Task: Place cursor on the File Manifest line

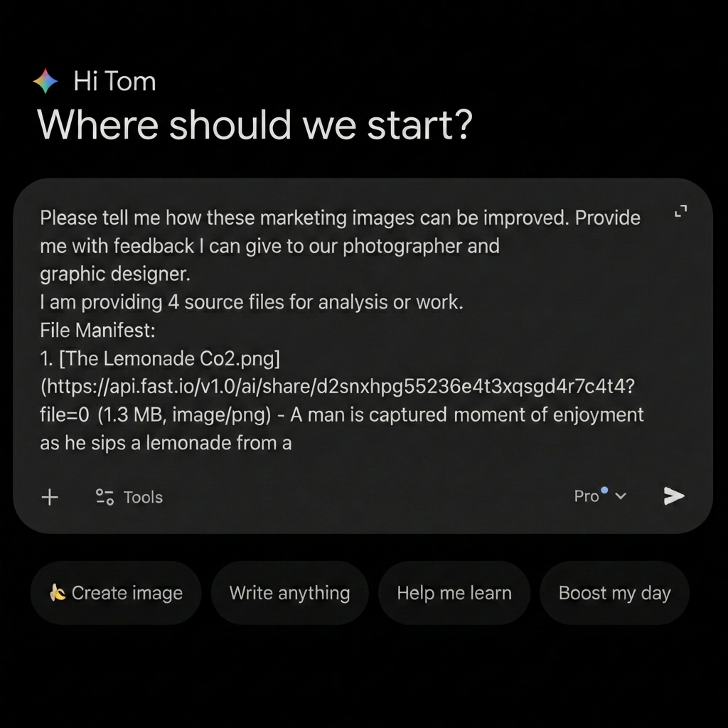Action: tap(98, 330)
